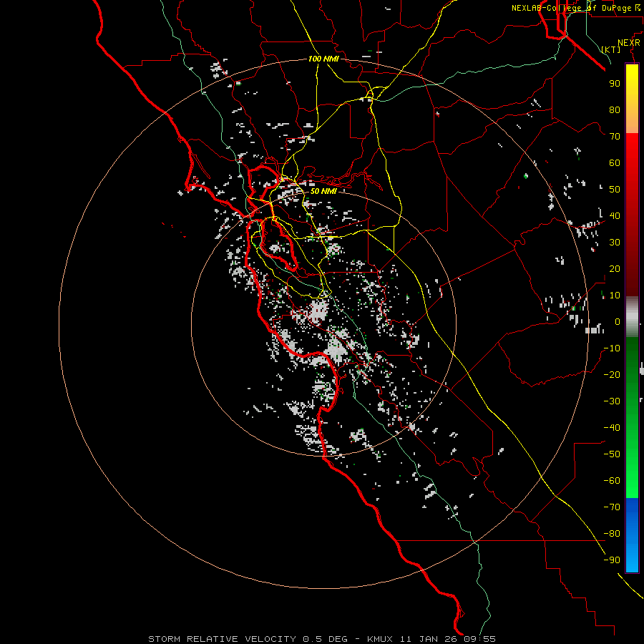Click the STORM RELATIVE VELOCITY title text
Viewport: 644px width, 644px height.
tap(222, 639)
